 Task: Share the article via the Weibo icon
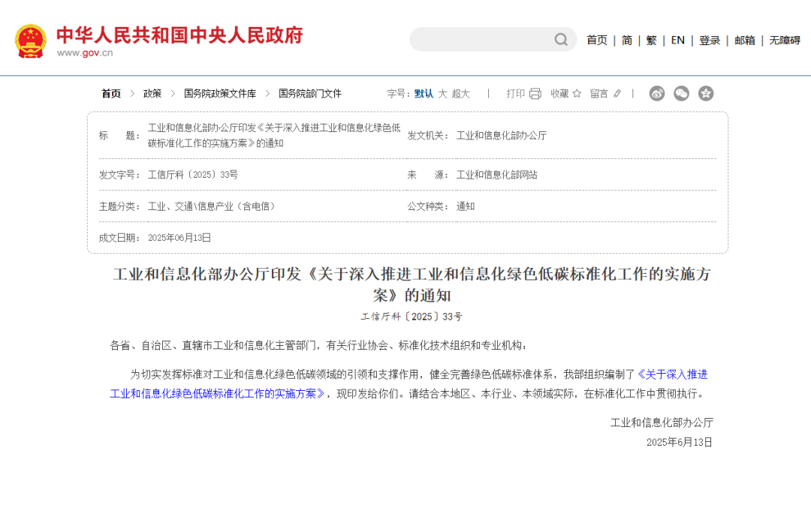coord(658,93)
